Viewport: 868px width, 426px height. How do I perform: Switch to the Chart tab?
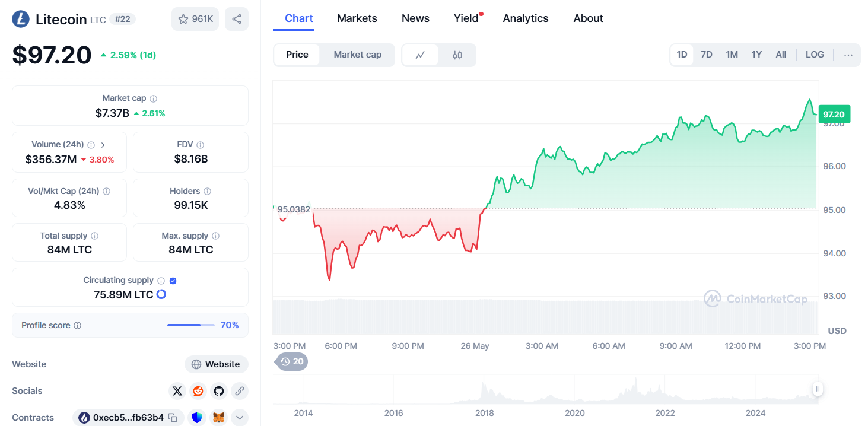pos(299,18)
